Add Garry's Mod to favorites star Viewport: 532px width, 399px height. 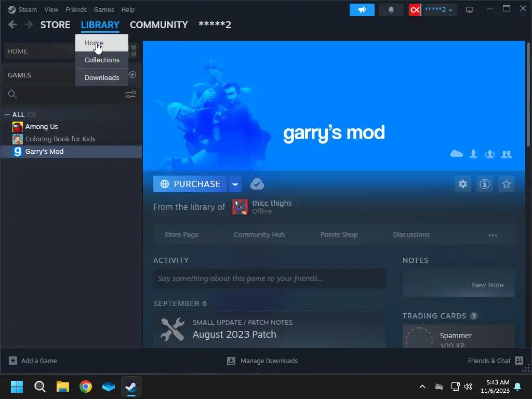click(x=506, y=184)
